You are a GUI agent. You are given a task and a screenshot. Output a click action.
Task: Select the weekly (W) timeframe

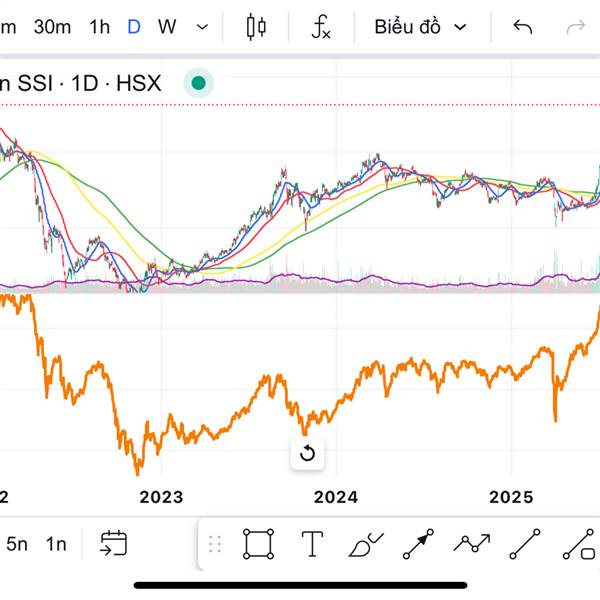[x=167, y=27]
